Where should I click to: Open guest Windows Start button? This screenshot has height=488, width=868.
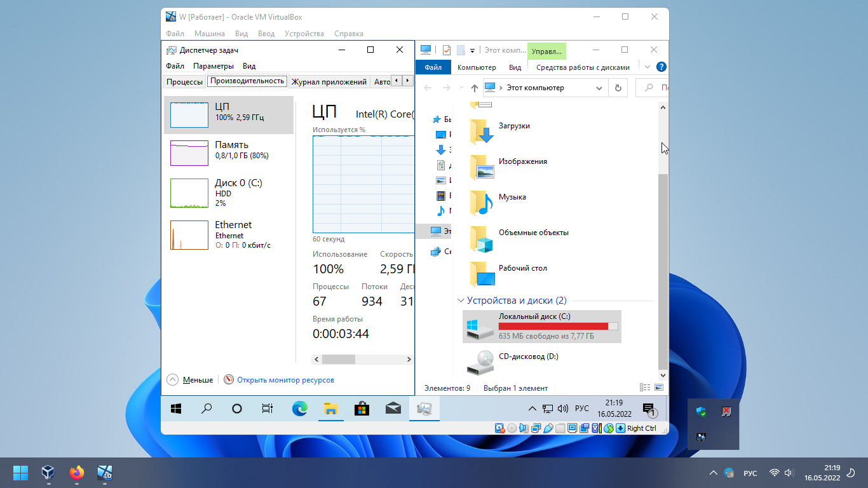coord(176,409)
